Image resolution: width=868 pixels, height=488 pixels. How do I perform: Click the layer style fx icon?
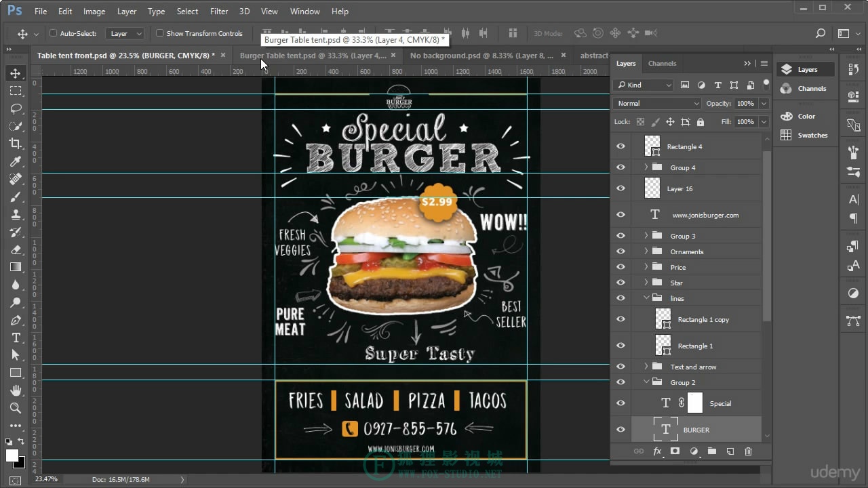[x=657, y=451]
